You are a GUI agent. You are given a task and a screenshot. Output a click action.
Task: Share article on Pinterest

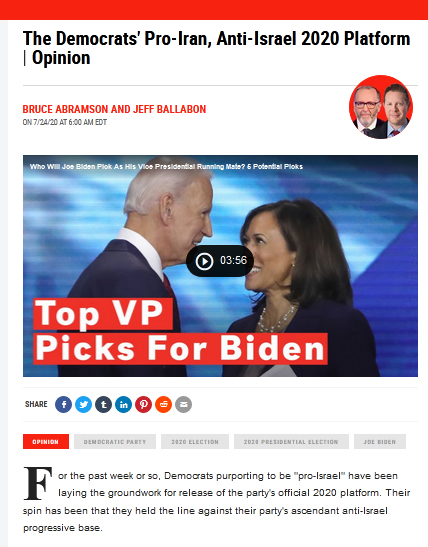[x=143, y=405]
